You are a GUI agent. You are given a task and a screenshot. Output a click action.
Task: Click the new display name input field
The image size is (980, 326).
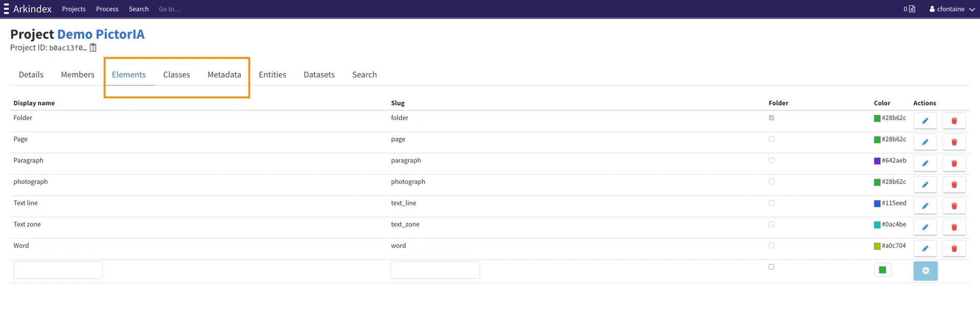(58, 270)
